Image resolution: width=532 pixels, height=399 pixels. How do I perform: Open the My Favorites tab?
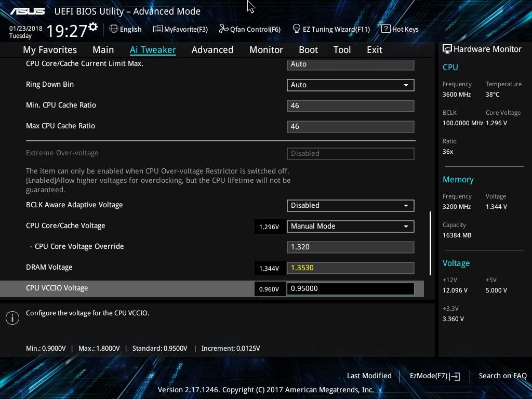tap(50, 50)
